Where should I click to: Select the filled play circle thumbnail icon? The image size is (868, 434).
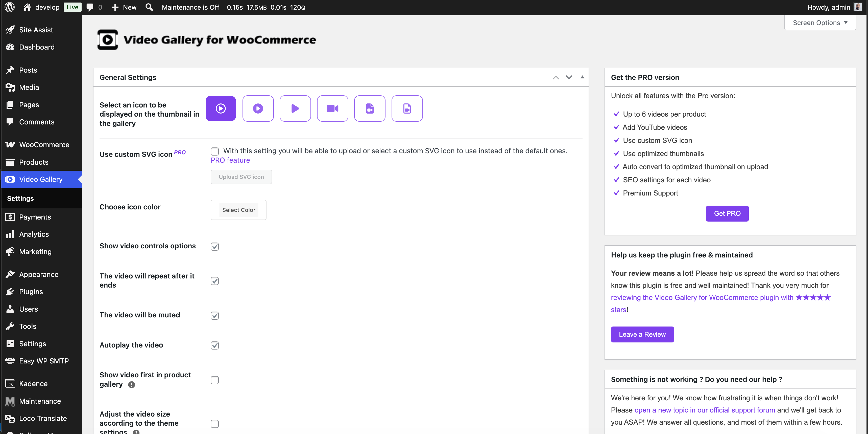pyautogui.click(x=221, y=108)
